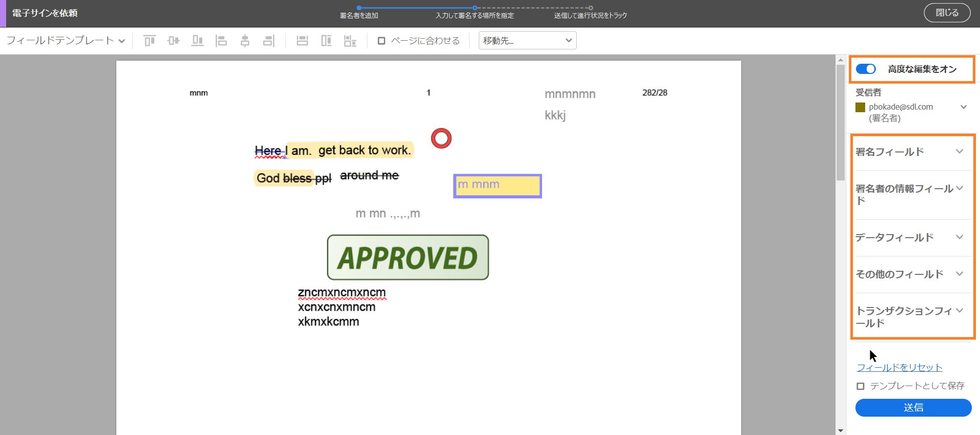Click the APPROVED stamp on the page

click(408, 258)
